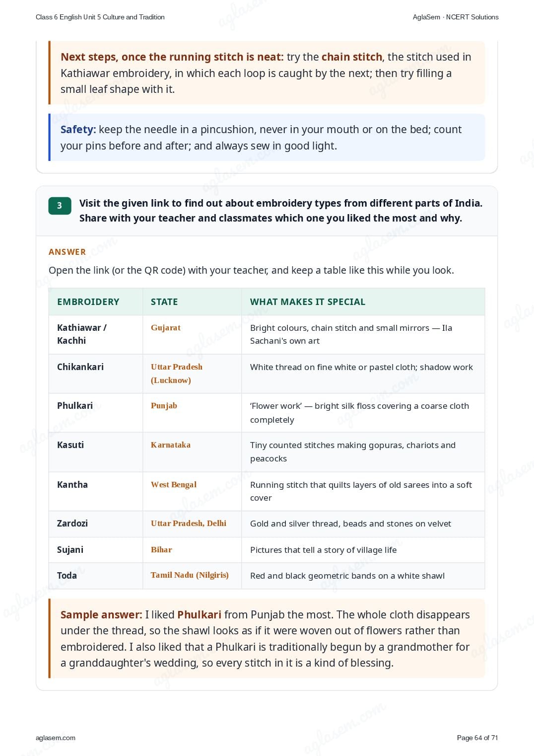Click the chain stitch highlighted term
Viewport: 534px width, 756px height.
coord(352,57)
